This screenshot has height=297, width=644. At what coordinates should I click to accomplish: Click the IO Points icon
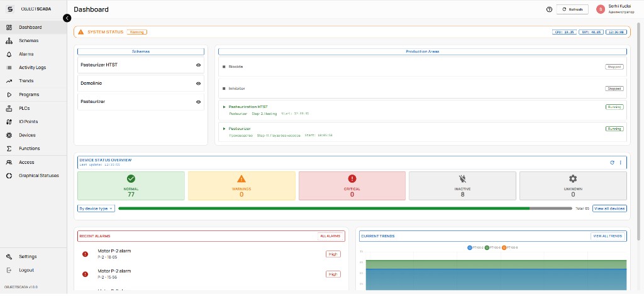tap(9, 122)
